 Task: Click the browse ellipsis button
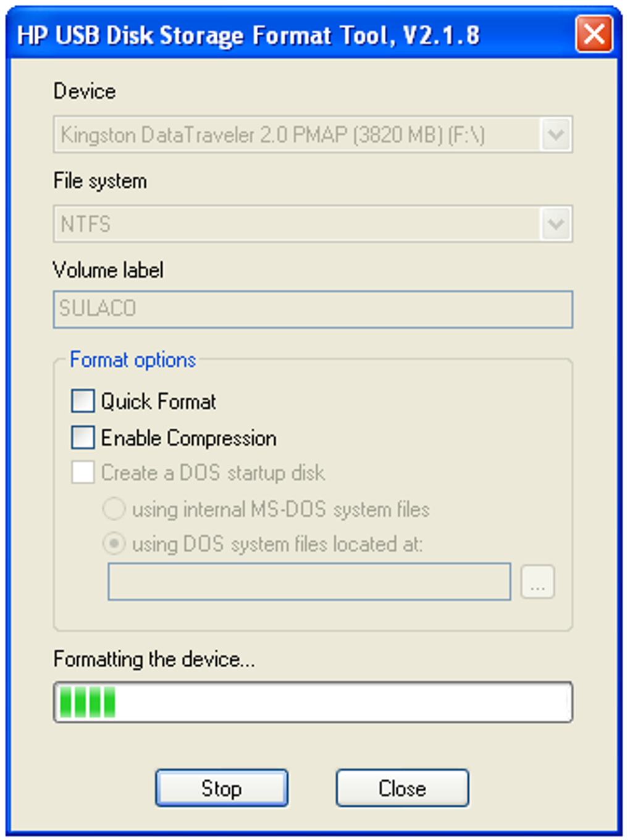pos(537,582)
